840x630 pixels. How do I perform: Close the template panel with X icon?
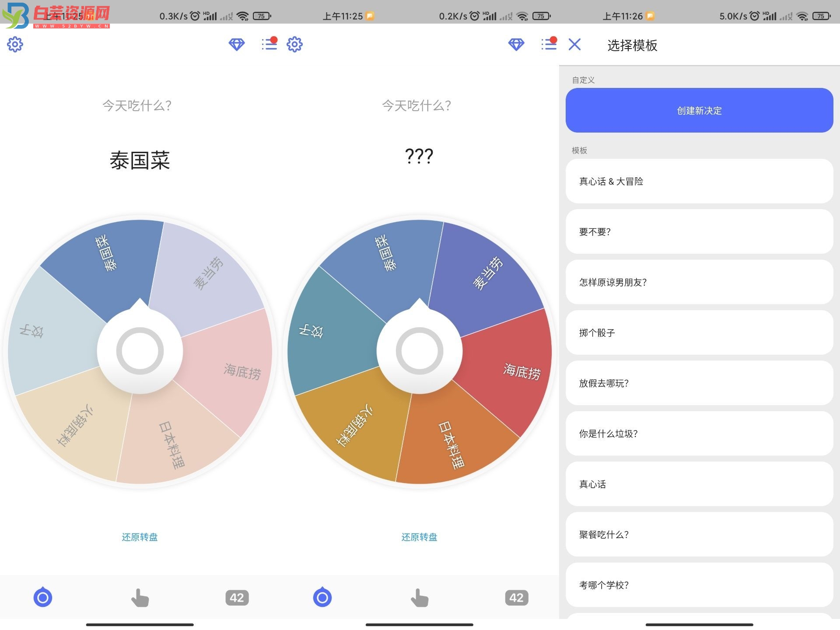[x=575, y=44]
